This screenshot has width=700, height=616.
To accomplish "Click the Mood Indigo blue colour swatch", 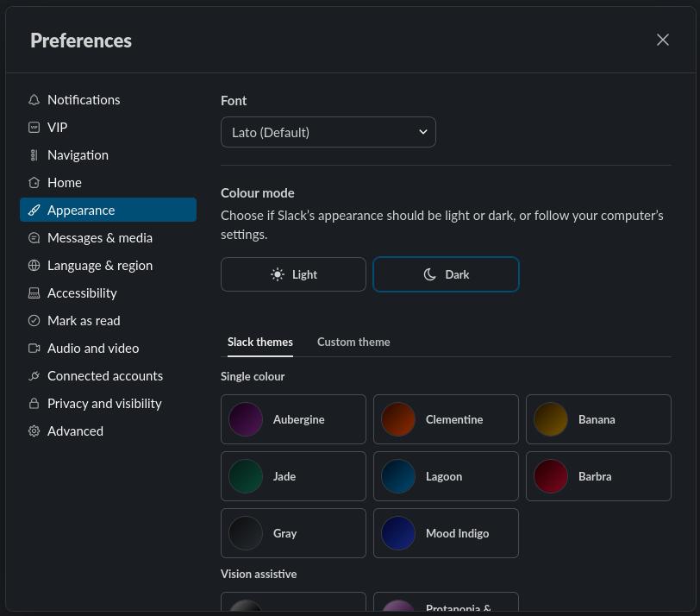I will coord(398,533).
